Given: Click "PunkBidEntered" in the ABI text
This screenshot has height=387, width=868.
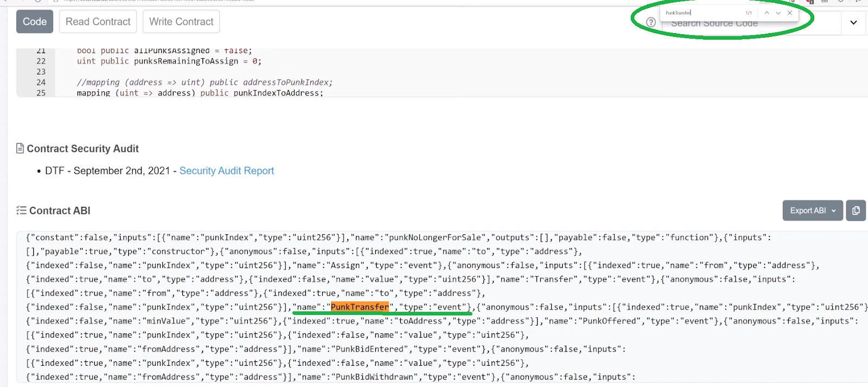Looking at the screenshot, I should tap(370, 349).
